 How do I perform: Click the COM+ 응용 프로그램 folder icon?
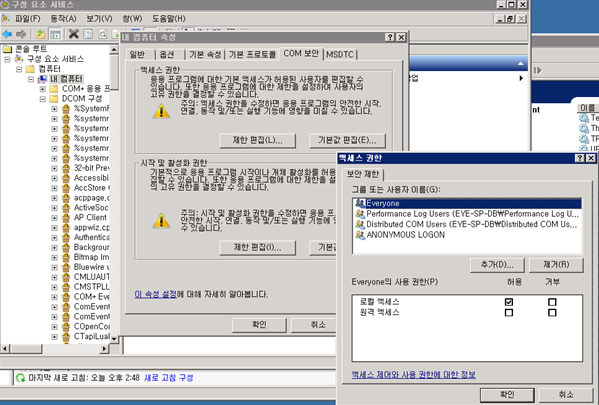point(54,89)
